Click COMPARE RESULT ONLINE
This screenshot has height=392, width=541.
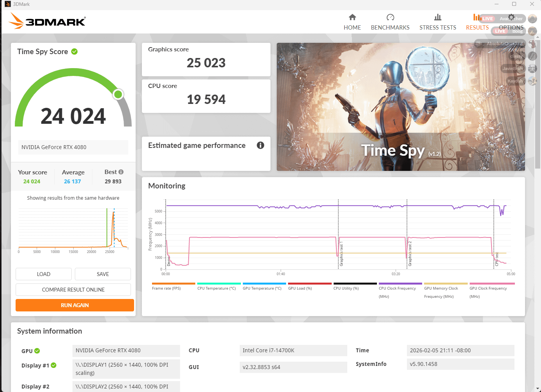click(x=73, y=290)
